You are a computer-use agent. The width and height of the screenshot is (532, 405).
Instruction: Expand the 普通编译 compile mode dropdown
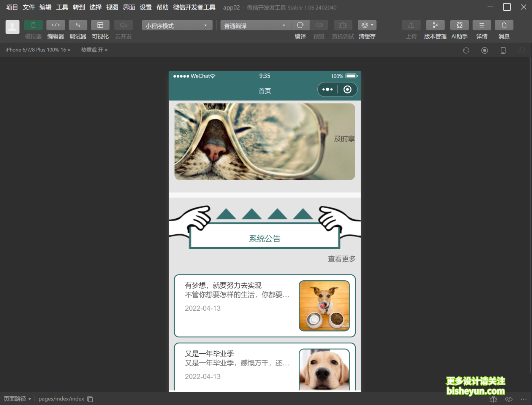click(255, 25)
